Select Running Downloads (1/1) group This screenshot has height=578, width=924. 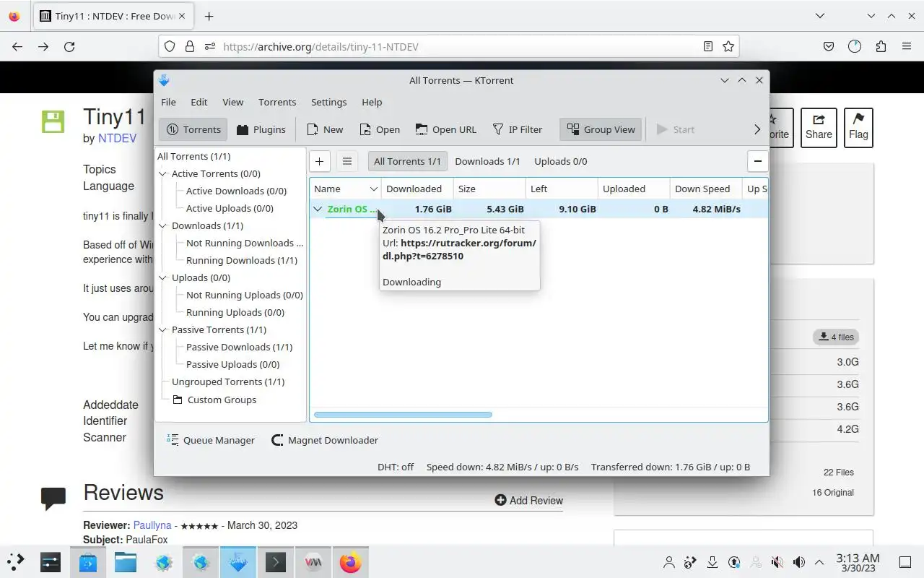pos(242,260)
